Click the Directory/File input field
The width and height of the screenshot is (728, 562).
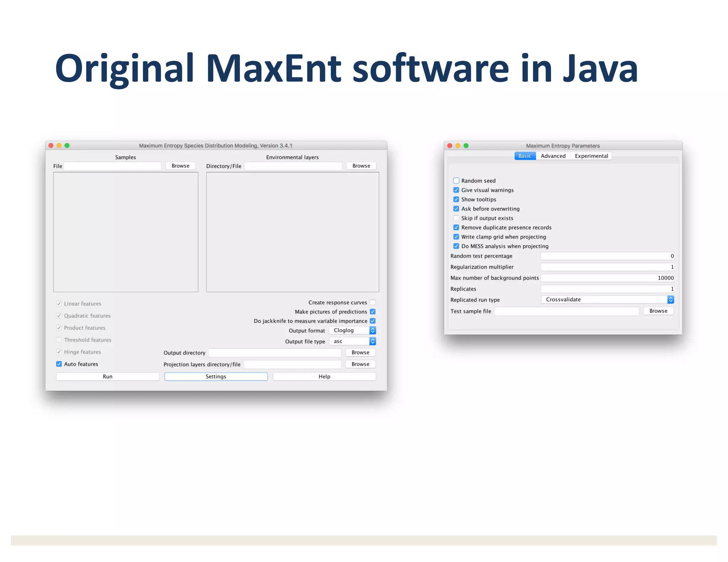(293, 166)
